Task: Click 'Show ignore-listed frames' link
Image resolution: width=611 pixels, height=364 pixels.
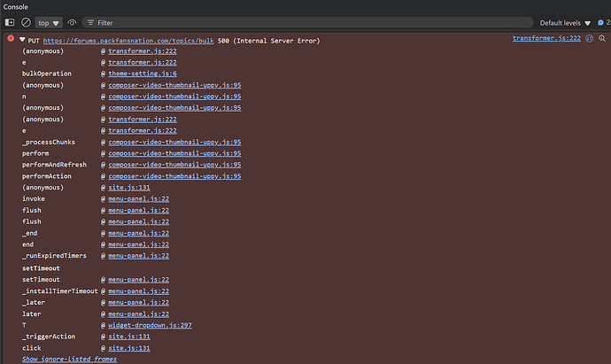Action: (69, 359)
